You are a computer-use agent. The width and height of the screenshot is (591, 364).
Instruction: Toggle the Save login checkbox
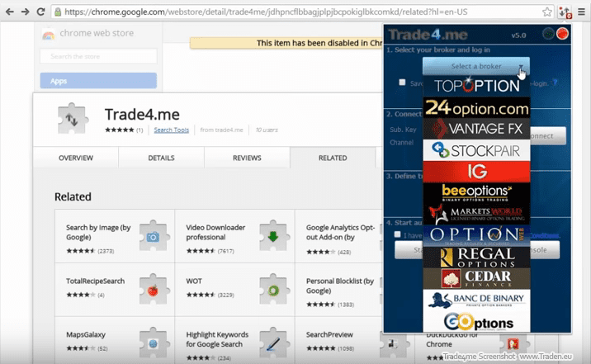point(402,83)
